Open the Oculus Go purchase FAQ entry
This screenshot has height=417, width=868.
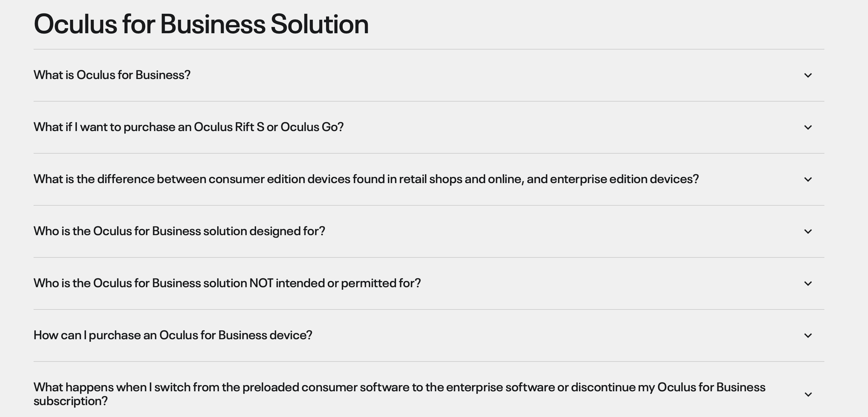click(189, 127)
